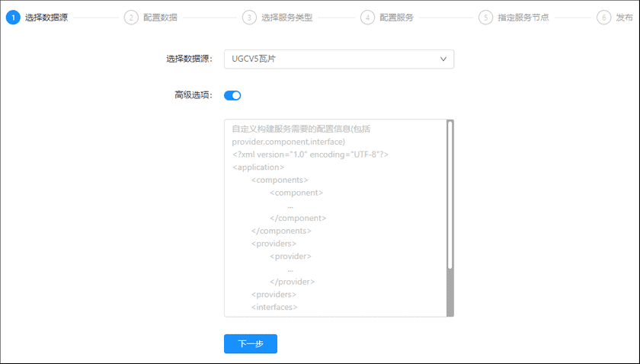Select the 选择数据源 step label
This screenshot has height=364, width=640.
point(46,18)
